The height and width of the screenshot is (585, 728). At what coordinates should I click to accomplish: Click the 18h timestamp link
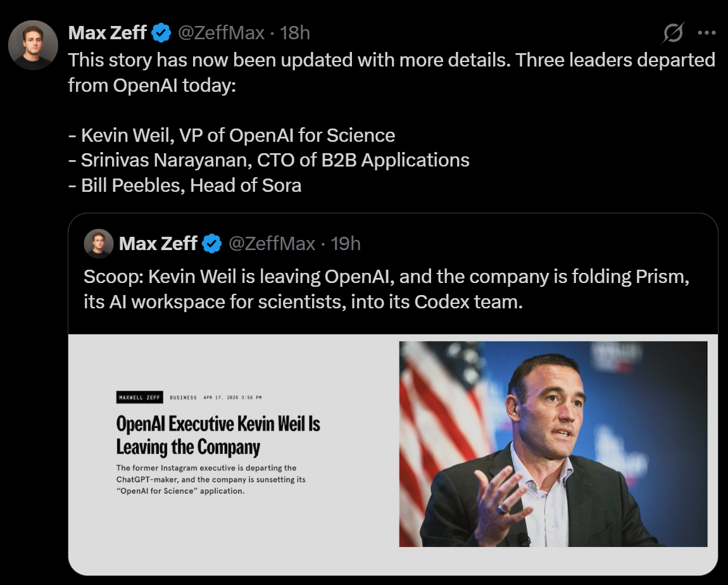click(295, 32)
